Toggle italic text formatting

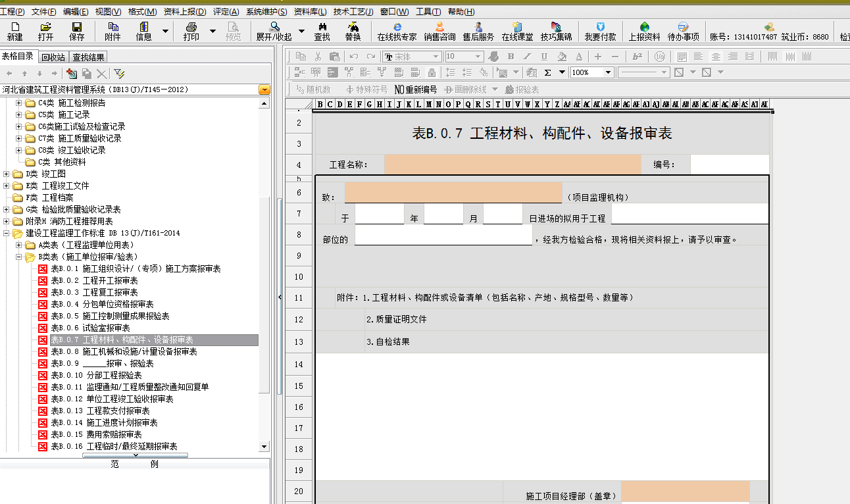[528, 57]
